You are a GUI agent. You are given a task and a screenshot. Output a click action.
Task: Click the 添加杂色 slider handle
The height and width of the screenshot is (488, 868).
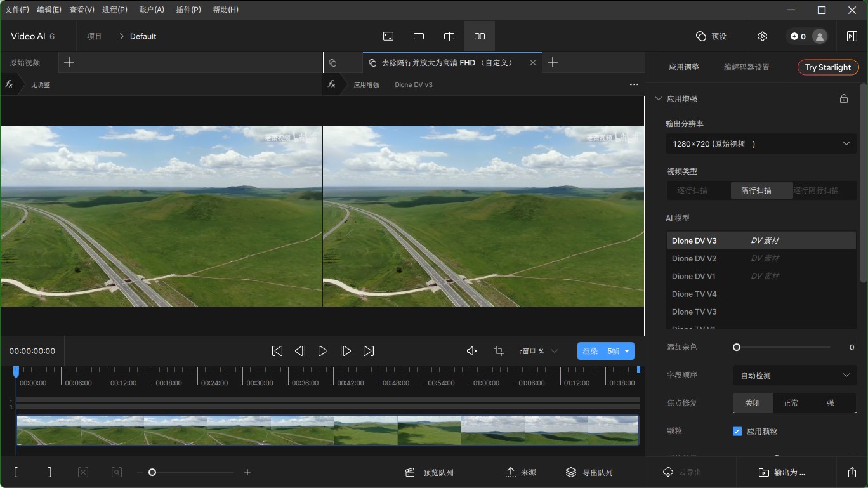[x=737, y=347]
